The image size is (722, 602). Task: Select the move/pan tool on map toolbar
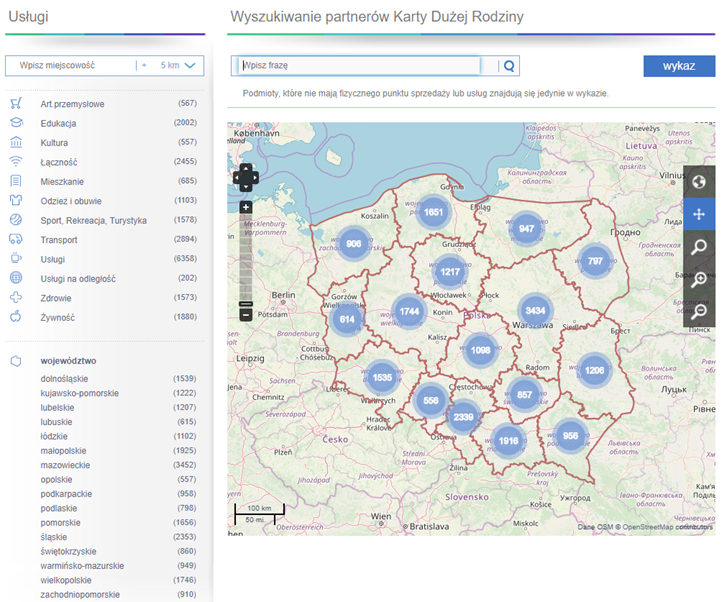pos(699,214)
